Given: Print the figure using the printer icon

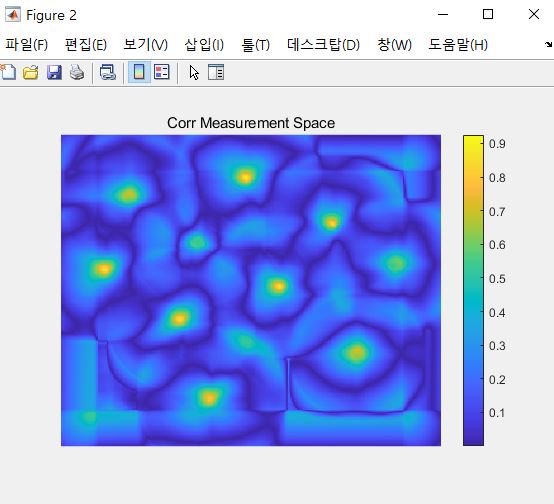Looking at the screenshot, I should [77, 72].
